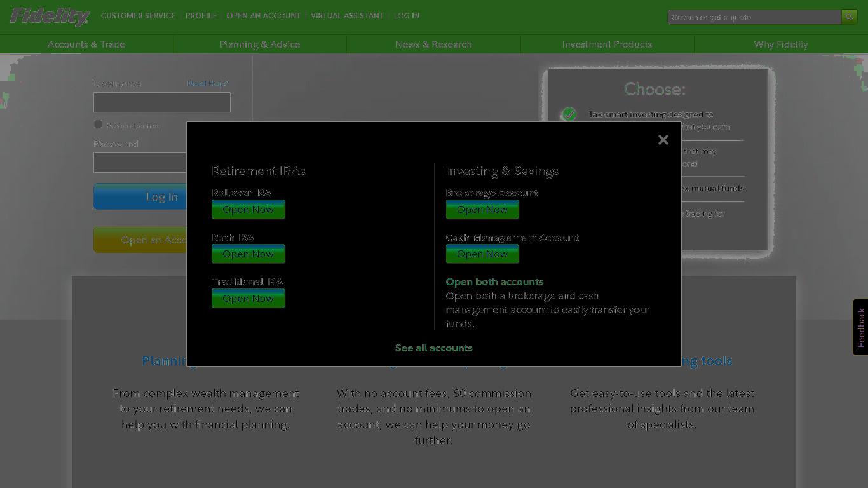The width and height of the screenshot is (868, 488).
Task: Click the easy-to-use tools paragraph
Action: 662,409
